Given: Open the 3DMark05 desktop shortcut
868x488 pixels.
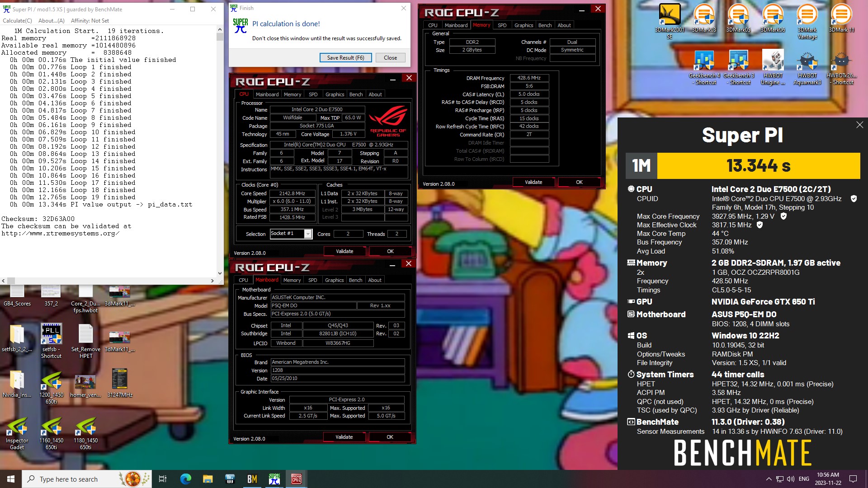Looking at the screenshot, I should (738, 18).
